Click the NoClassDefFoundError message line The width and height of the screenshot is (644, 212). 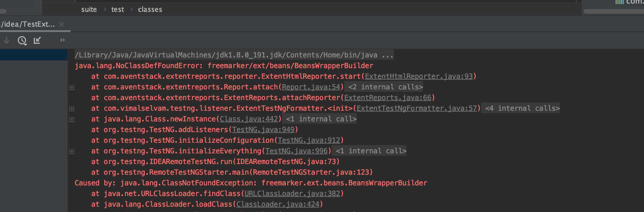(224, 66)
